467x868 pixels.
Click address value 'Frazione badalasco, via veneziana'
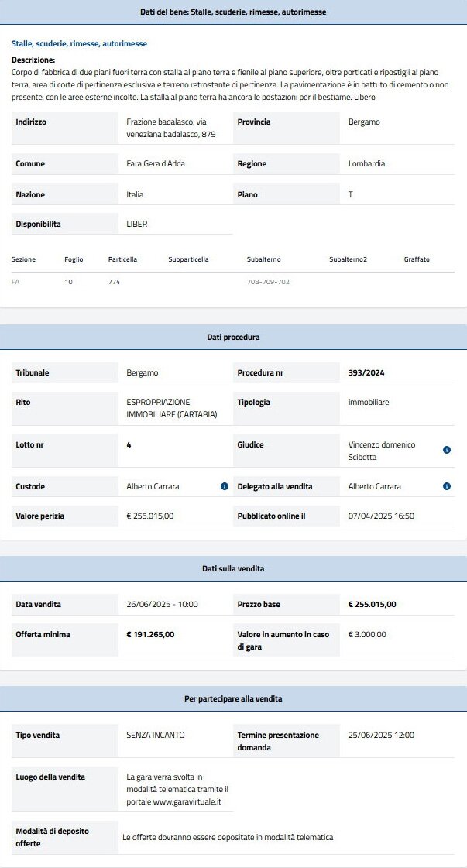coord(170,128)
